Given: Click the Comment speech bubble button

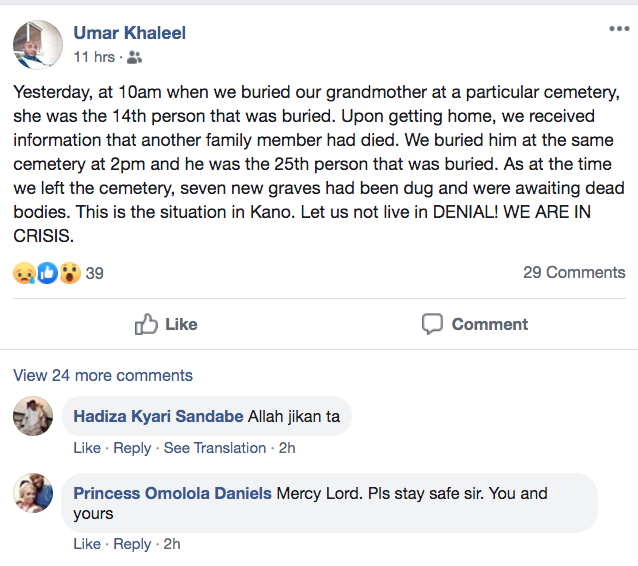Looking at the screenshot, I should pos(474,324).
